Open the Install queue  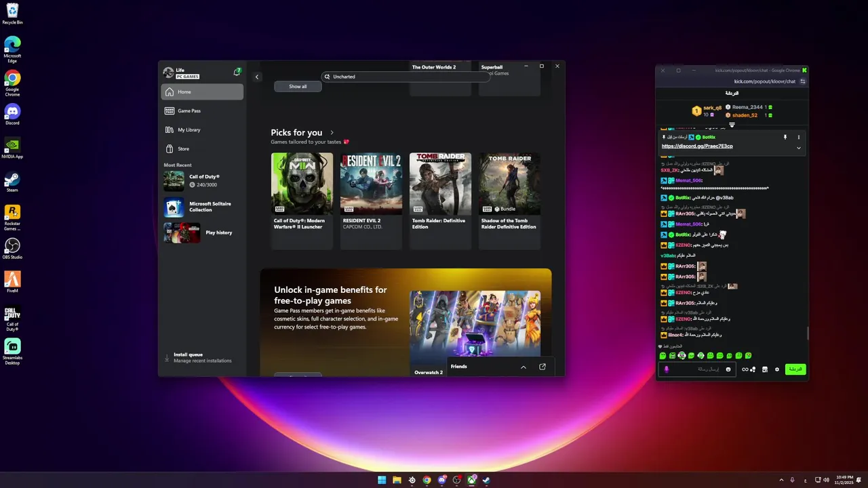(x=201, y=357)
